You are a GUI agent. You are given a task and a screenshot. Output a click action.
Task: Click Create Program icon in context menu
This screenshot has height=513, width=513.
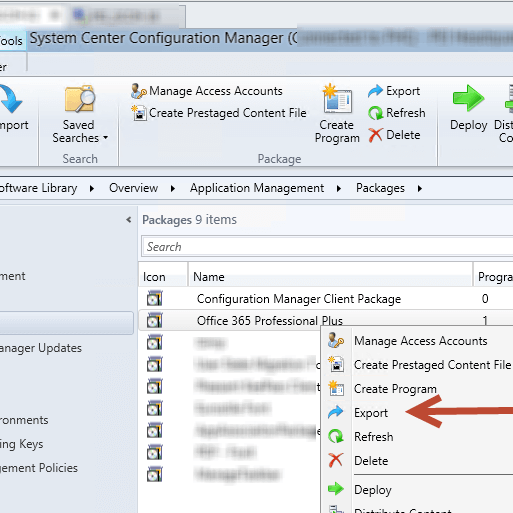[336, 388]
